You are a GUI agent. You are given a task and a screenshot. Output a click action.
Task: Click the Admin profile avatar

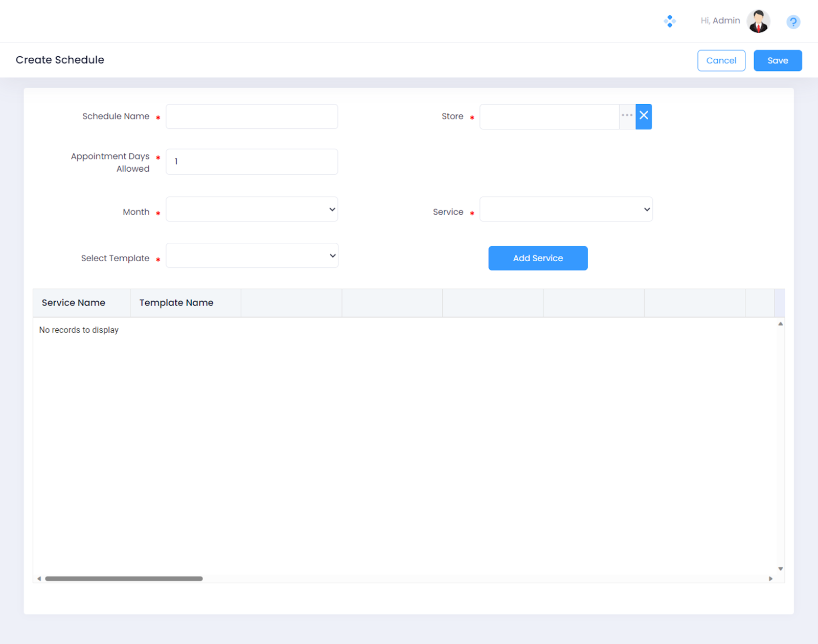point(758,21)
